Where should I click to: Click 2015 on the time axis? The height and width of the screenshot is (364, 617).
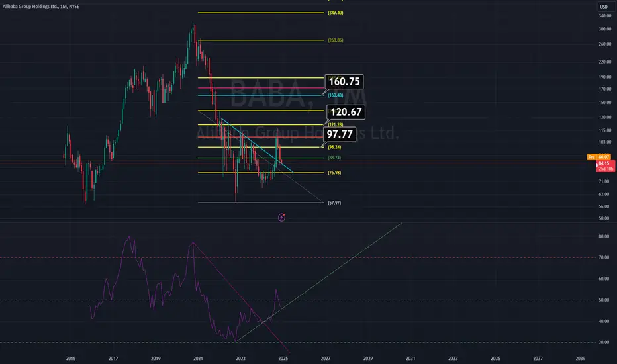[71, 359]
